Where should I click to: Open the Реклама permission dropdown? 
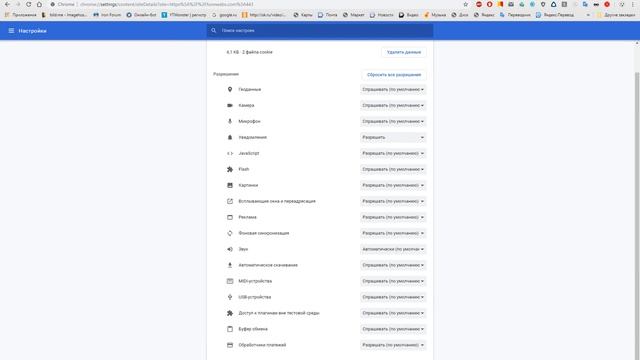pos(393,217)
